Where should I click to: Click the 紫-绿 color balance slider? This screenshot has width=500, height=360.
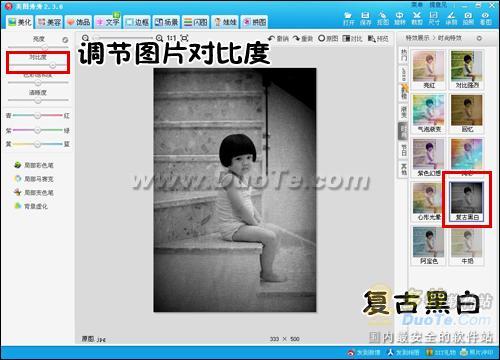38,130
